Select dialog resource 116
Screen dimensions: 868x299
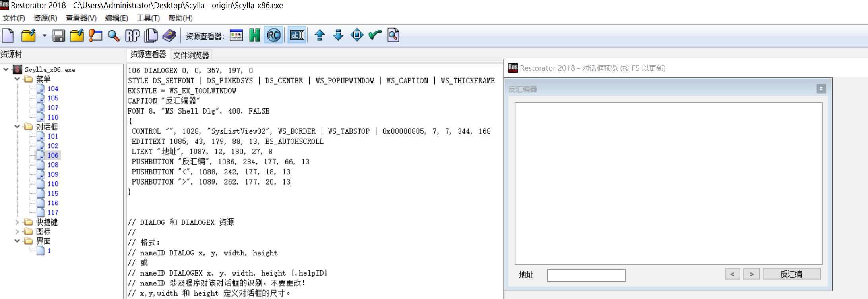(x=53, y=203)
